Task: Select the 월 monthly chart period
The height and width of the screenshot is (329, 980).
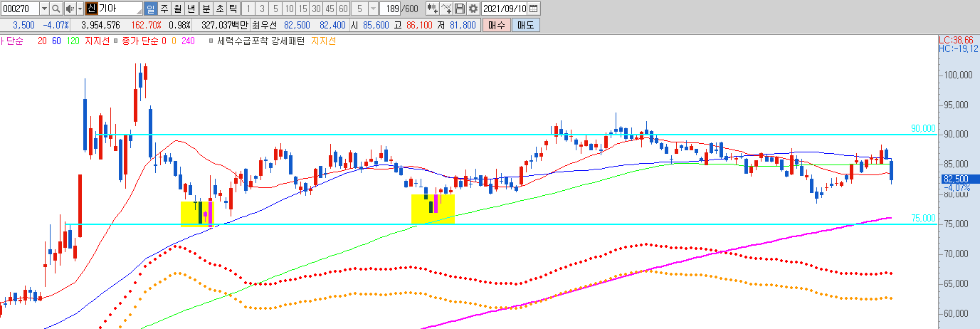Action: 177,9
